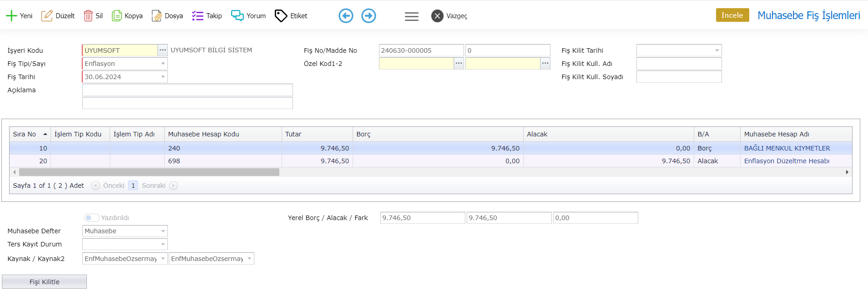Expand the Kaynak dropdown
Image resolution: width=868 pixels, height=296 pixels.
click(163, 259)
